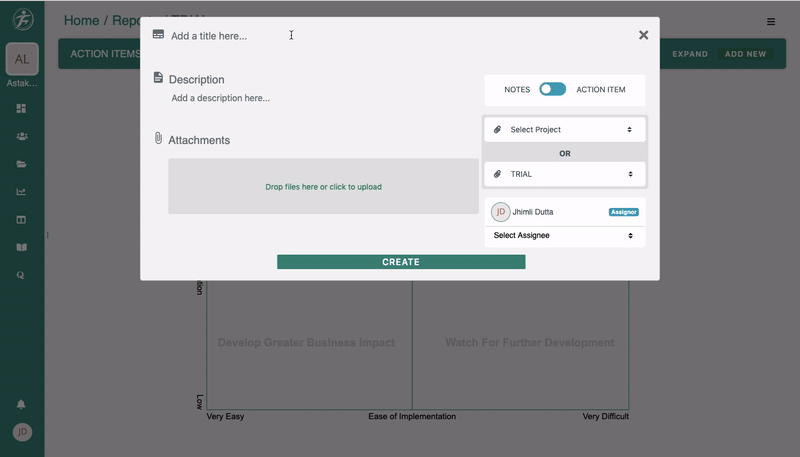Open the team members icon in sidebar
This screenshot has height=457, width=800.
[x=21, y=136]
